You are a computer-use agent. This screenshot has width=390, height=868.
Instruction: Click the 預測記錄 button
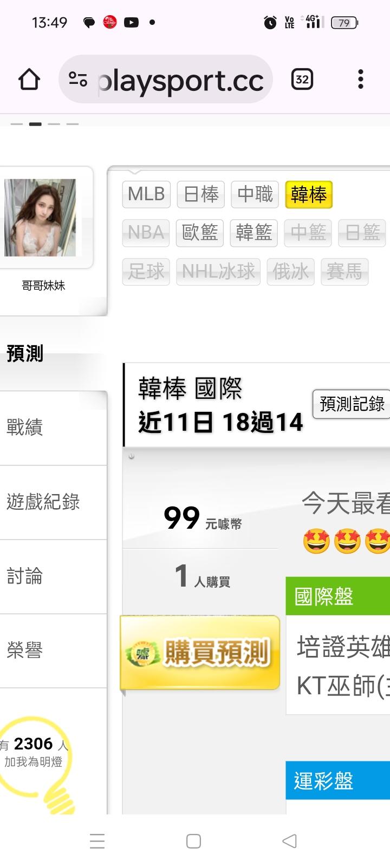[352, 404]
